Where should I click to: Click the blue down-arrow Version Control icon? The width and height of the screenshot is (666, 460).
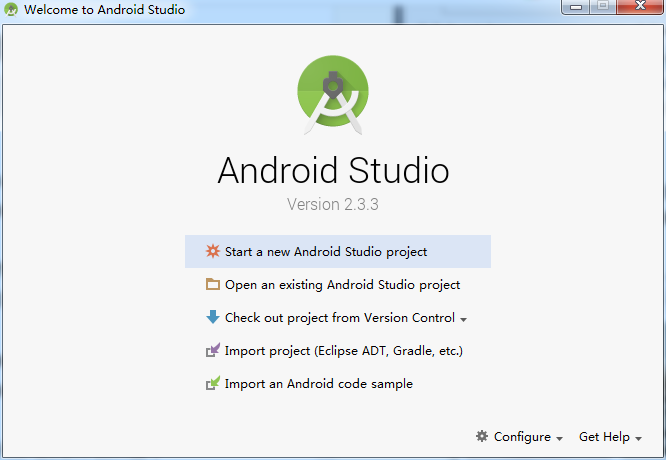213,317
